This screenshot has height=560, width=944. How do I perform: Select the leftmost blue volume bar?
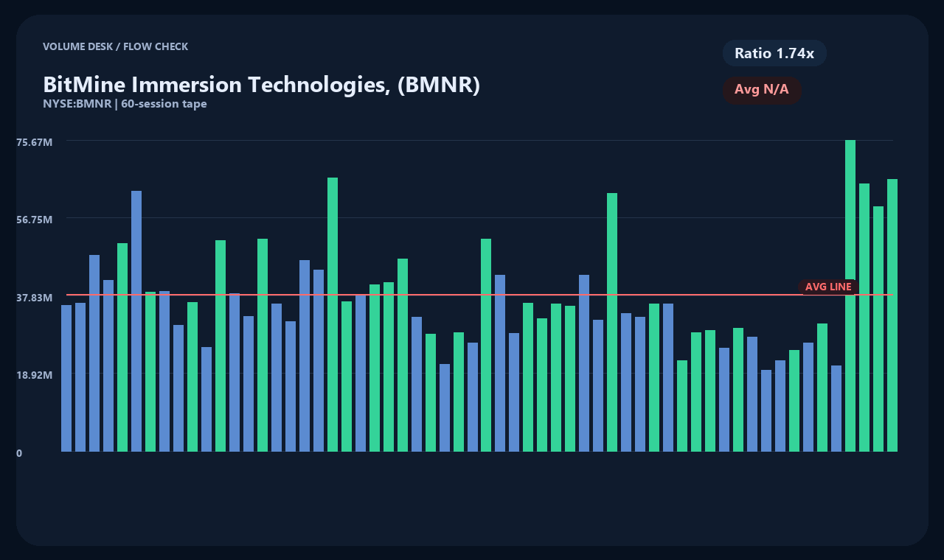pyautogui.click(x=66, y=378)
